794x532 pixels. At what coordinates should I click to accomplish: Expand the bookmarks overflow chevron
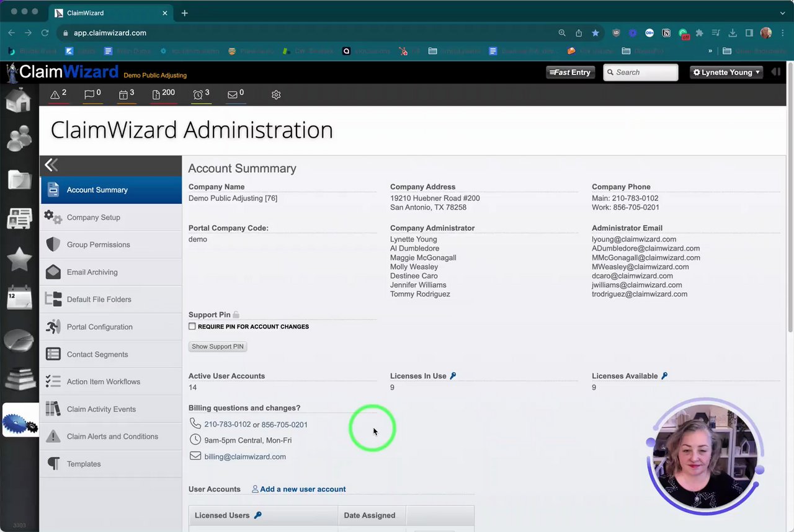tap(710, 51)
